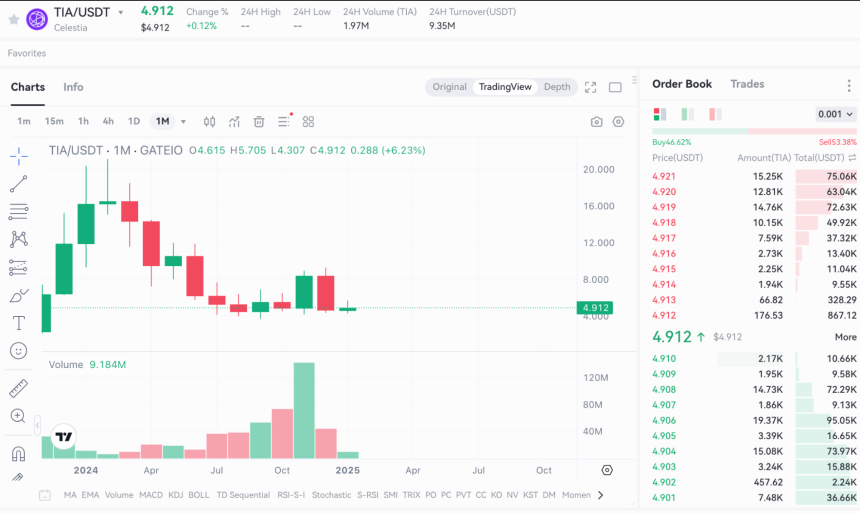Open the multi-chart grid layout icon
Viewport: 860px width, 514px height.
[x=308, y=122]
